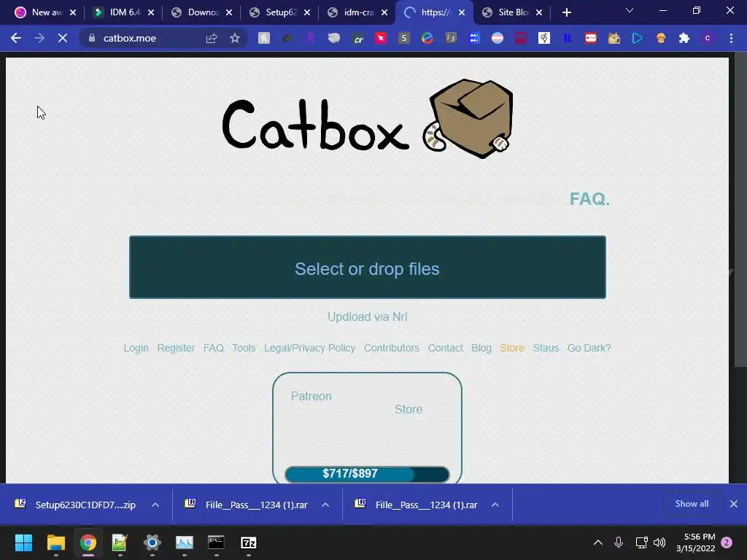
Task: Click the Doge dog extension icon
Action: click(x=614, y=38)
